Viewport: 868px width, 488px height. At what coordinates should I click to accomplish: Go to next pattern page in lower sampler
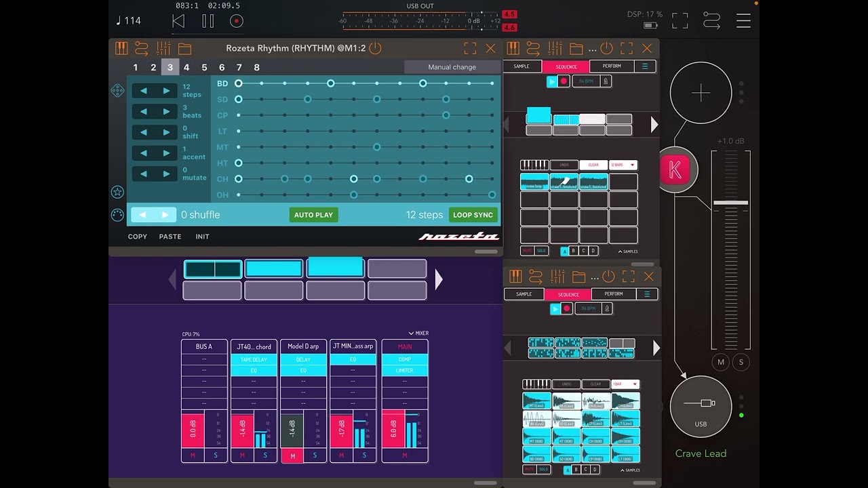coord(656,348)
